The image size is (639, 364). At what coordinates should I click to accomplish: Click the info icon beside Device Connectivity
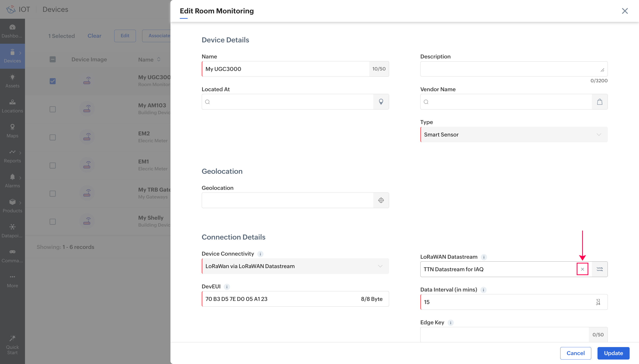pos(260,254)
